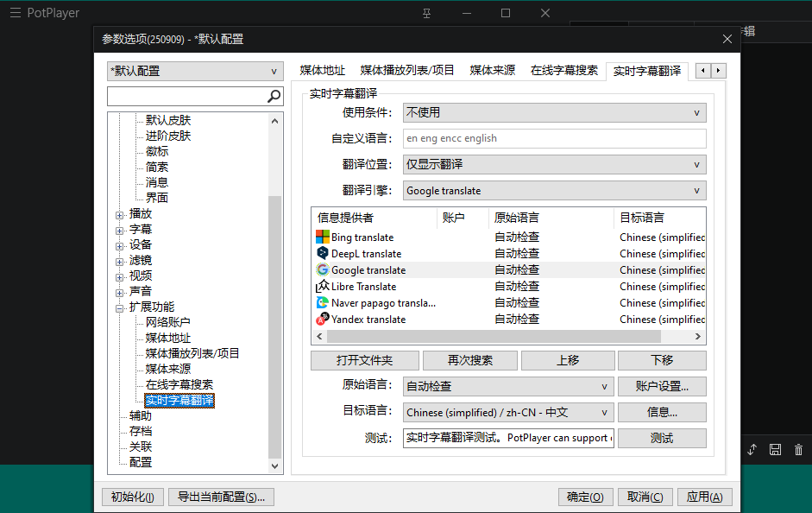Click the 再次搜索 button

coord(469,360)
